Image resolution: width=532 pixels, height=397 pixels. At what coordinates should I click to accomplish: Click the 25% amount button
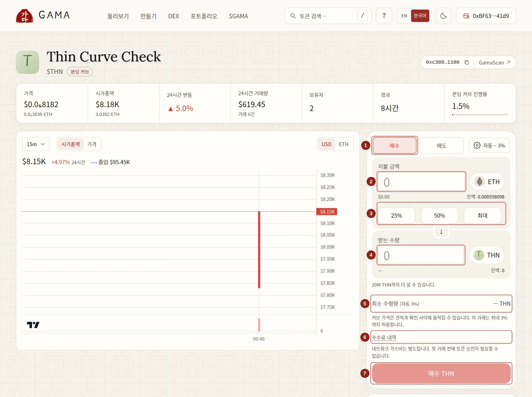pyautogui.click(x=397, y=215)
